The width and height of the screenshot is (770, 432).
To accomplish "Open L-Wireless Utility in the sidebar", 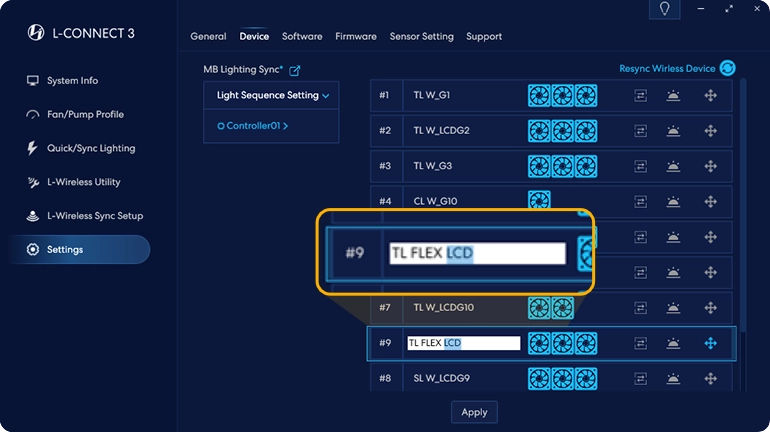I will (x=74, y=182).
